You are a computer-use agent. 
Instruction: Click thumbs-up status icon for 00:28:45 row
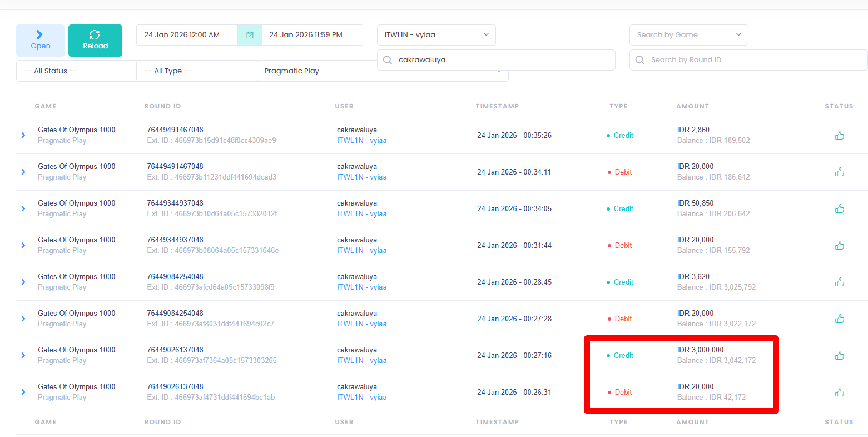pos(840,282)
